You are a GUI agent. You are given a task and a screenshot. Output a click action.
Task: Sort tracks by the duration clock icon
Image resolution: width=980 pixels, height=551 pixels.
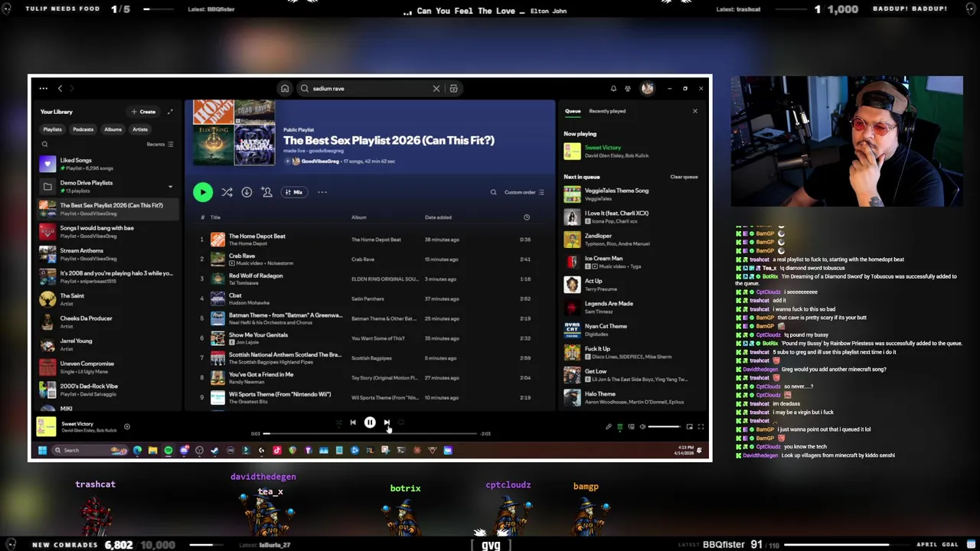tap(526, 217)
